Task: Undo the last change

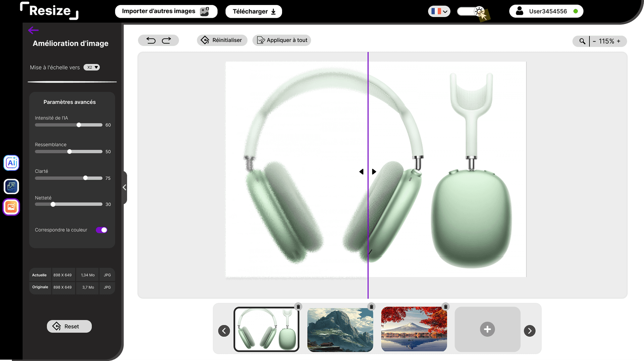Action: [151, 40]
